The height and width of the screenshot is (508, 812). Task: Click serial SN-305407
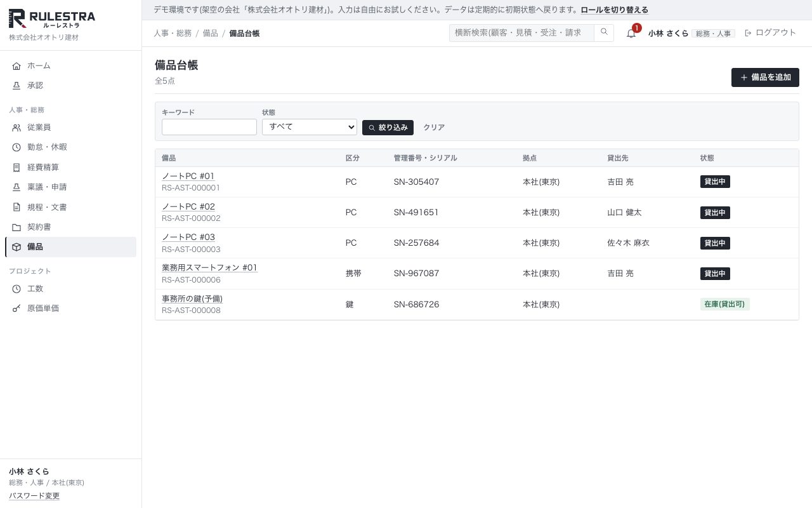416,182
